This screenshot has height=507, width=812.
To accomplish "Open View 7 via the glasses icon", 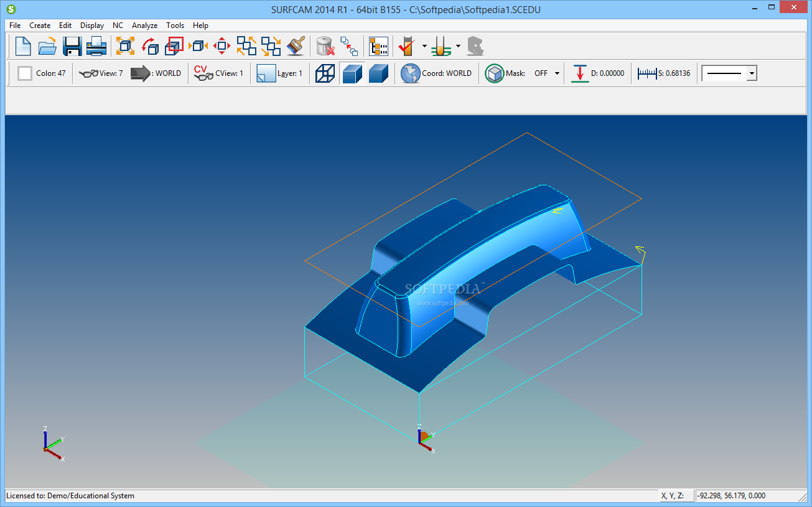I will [88, 73].
